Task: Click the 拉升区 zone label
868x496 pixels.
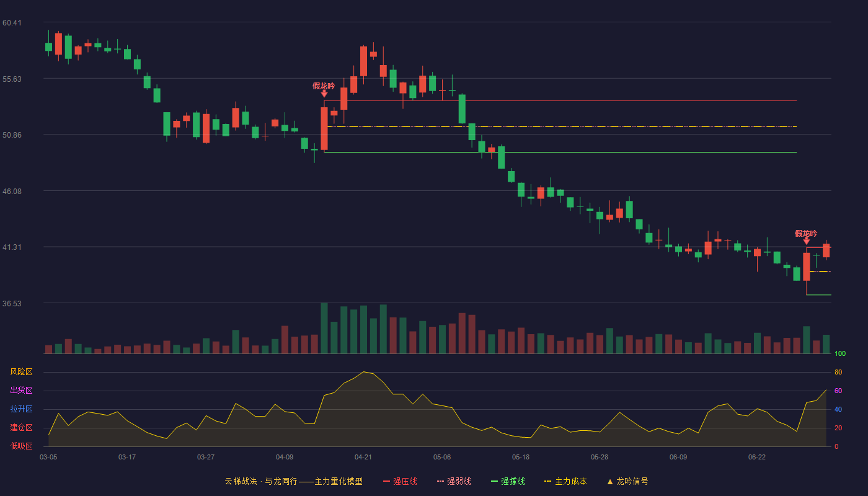Action: click(x=21, y=409)
